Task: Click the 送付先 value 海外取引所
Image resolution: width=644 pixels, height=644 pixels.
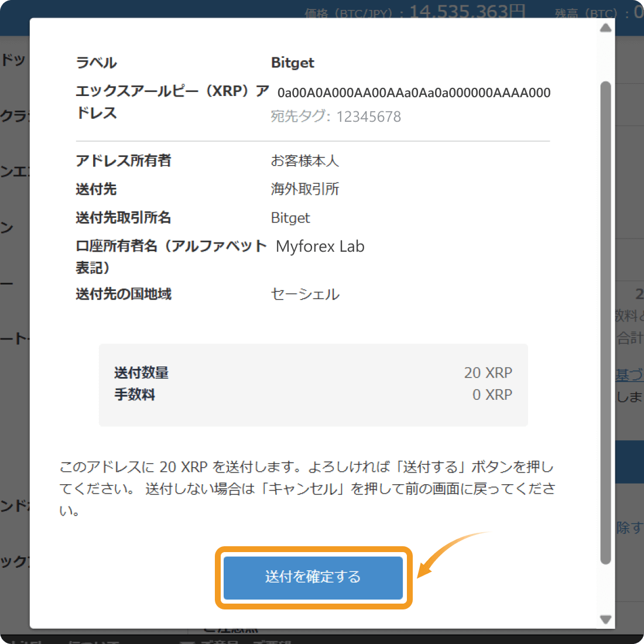Action: [304, 189]
